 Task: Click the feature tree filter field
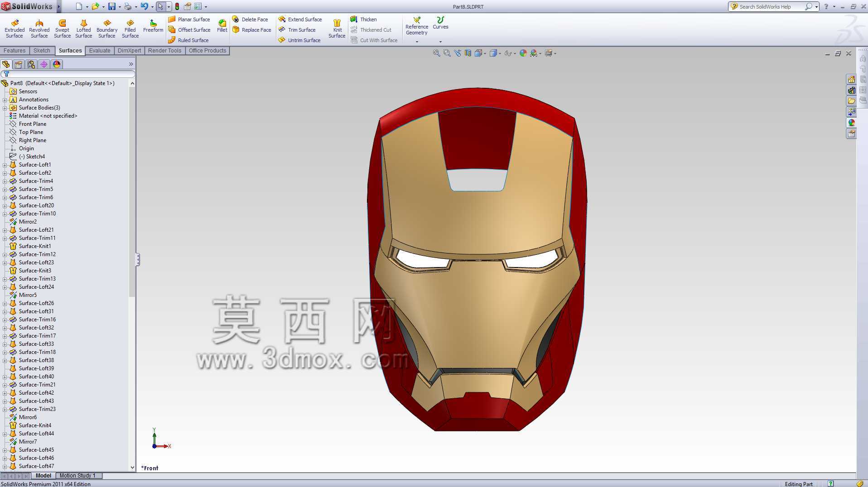(68, 74)
